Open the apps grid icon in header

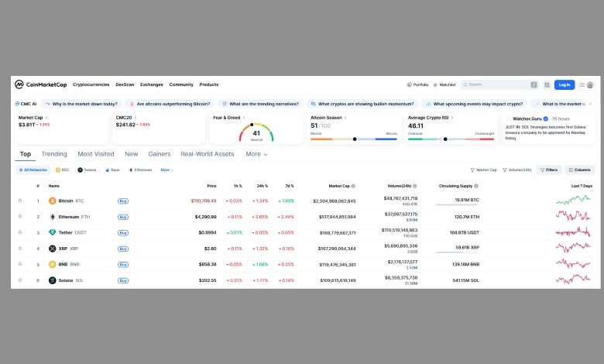pos(547,84)
